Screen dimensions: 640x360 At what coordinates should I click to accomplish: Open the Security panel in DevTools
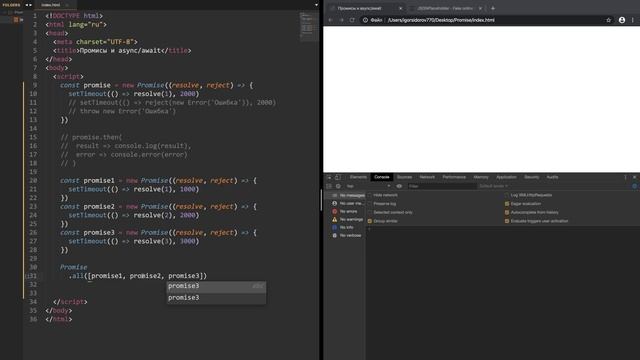coord(531,177)
